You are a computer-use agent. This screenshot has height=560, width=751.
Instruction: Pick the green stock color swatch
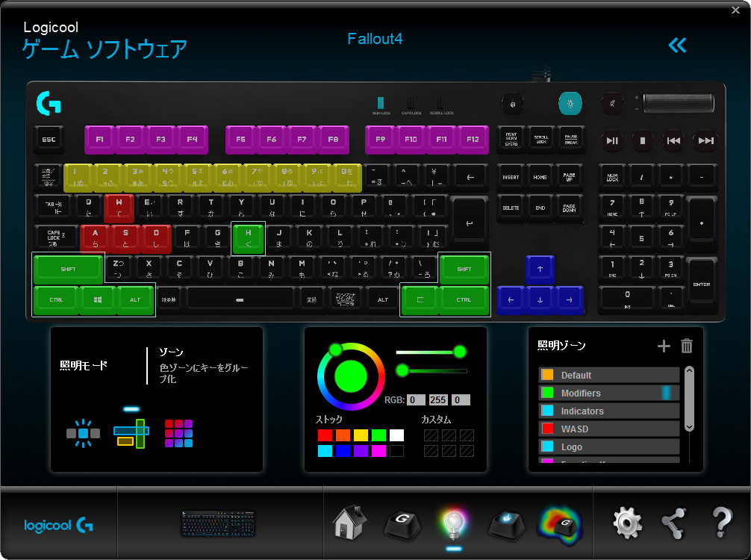[x=378, y=435]
